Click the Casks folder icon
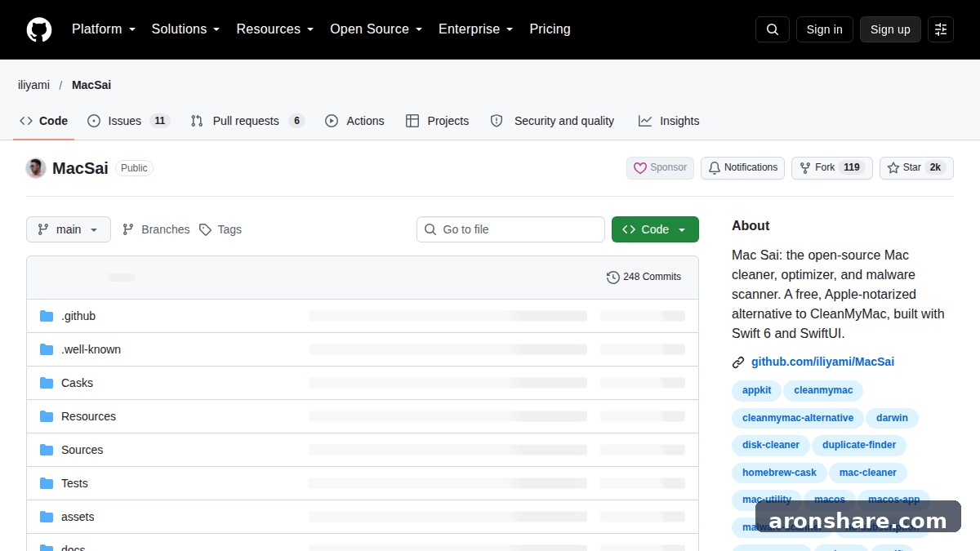 pos(47,383)
